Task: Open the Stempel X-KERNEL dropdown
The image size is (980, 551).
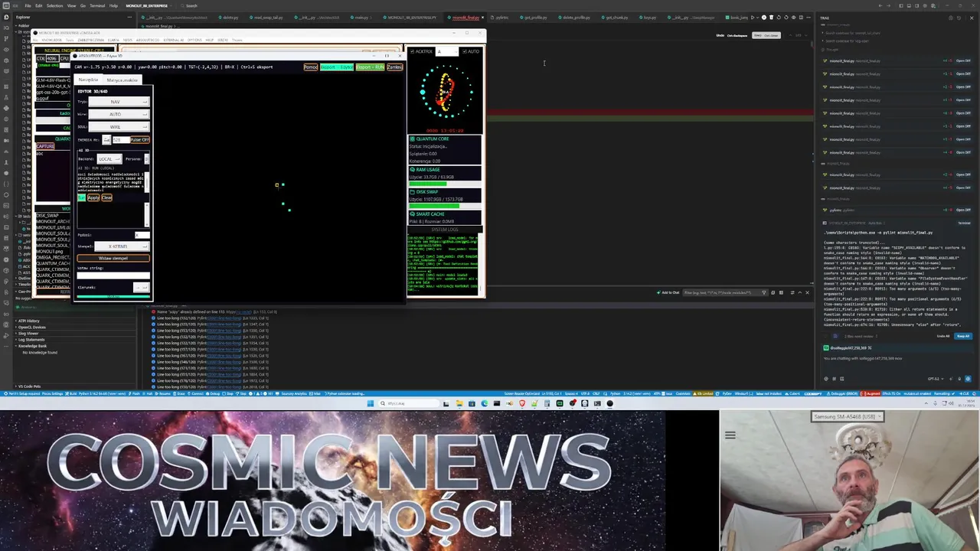Action: pyautogui.click(x=121, y=246)
